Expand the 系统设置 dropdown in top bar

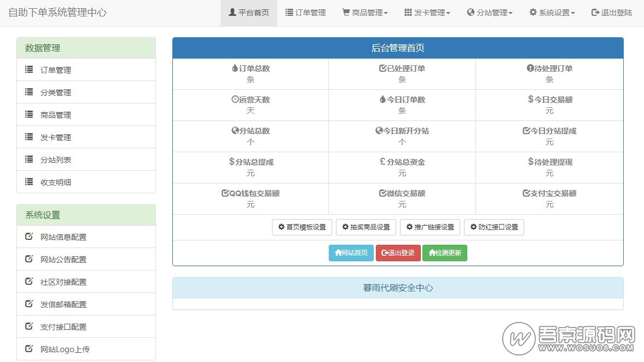(552, 13)
